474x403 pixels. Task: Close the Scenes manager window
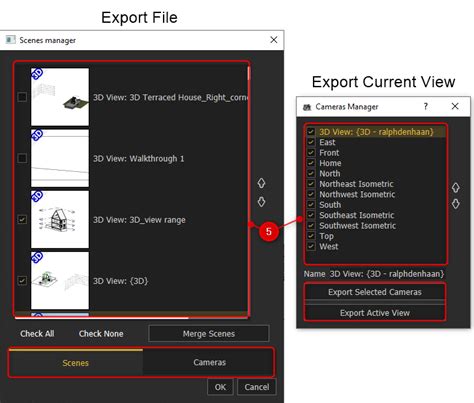[x=274, y=40]
